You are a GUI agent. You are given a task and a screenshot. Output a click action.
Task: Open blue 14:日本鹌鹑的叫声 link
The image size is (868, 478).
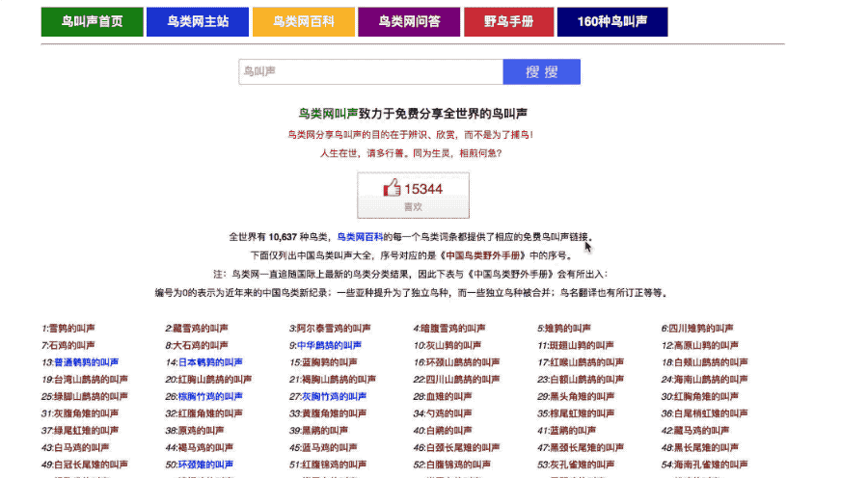point(203,362)
